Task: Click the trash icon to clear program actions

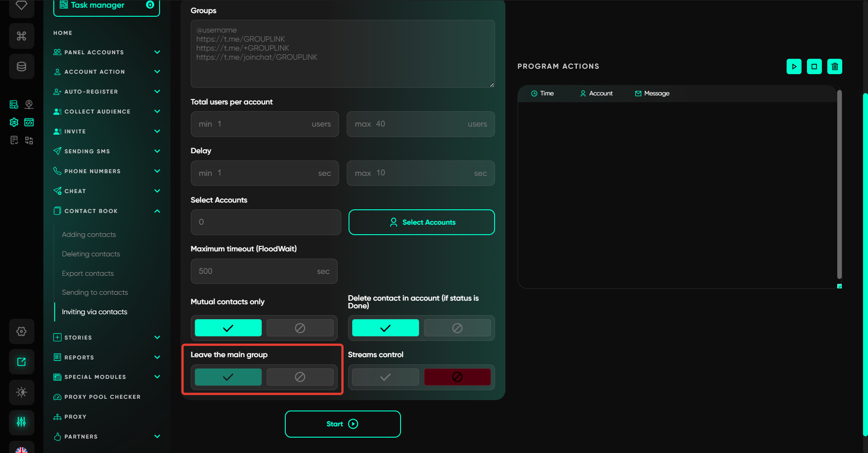Action: (x=835, y=66)
